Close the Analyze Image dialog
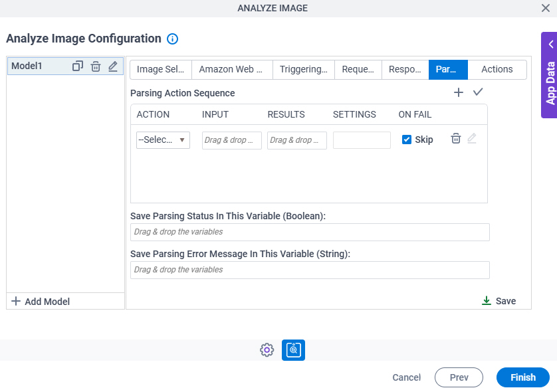Viewport: 557px width, 392px height. pos(546,8)
